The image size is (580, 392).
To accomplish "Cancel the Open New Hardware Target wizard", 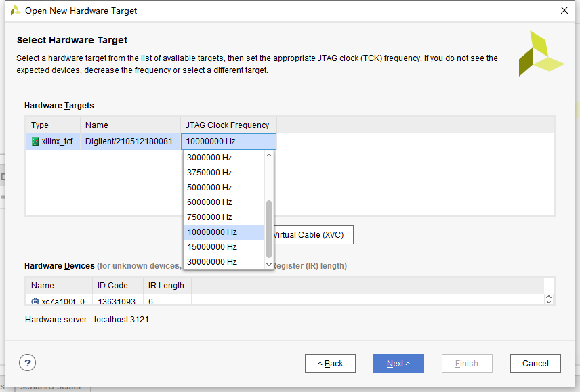I will pyautogui.click(x=535, y=363).
